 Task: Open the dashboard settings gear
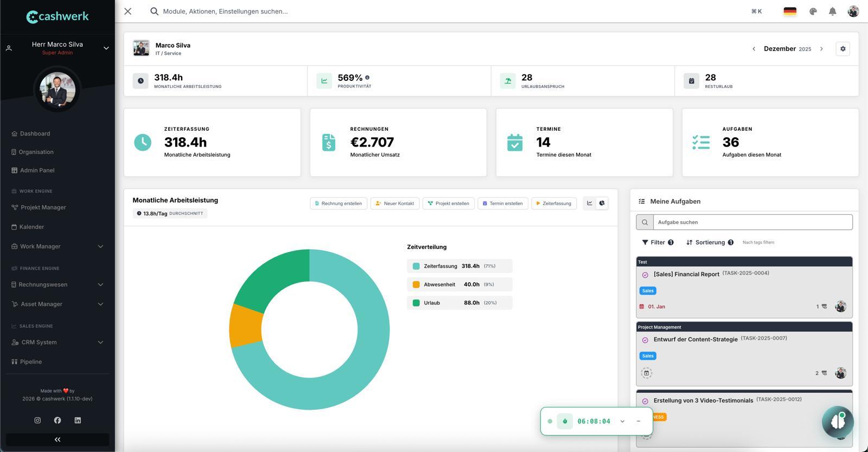pyautogui.click(x=843, y=49)
